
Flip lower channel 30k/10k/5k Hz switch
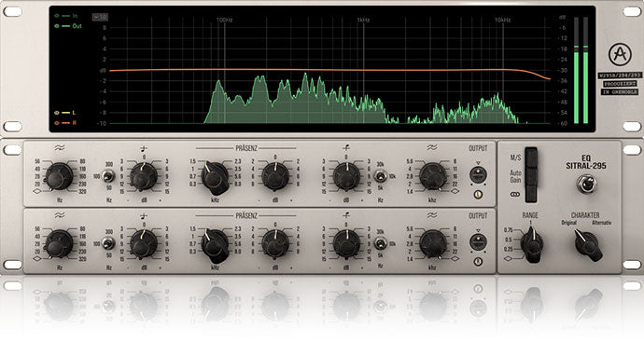[381, 243]
